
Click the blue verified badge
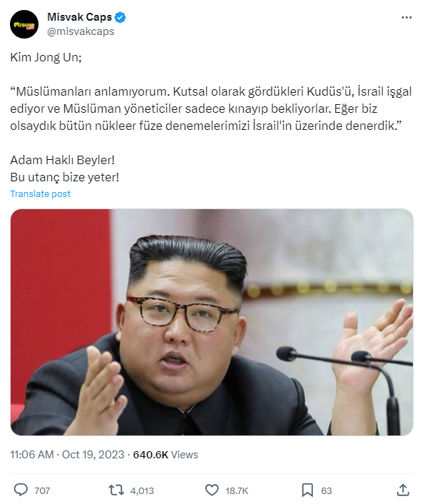pos(121,17)
